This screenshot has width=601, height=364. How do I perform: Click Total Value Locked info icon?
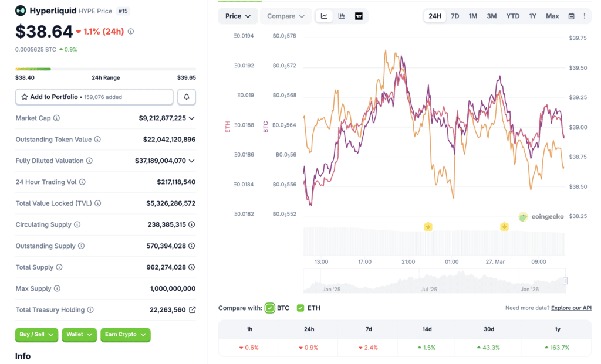click(x=98, y=203)
